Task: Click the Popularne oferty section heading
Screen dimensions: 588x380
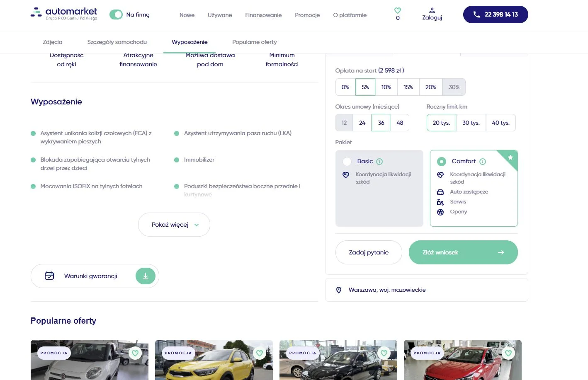Action: [x=63, y=321]
